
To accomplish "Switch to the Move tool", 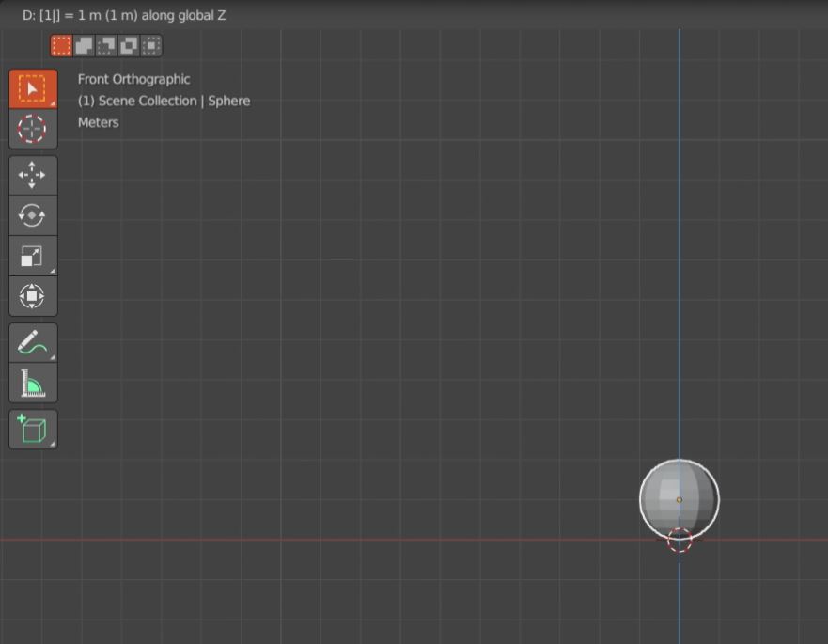I will point(32,175).
